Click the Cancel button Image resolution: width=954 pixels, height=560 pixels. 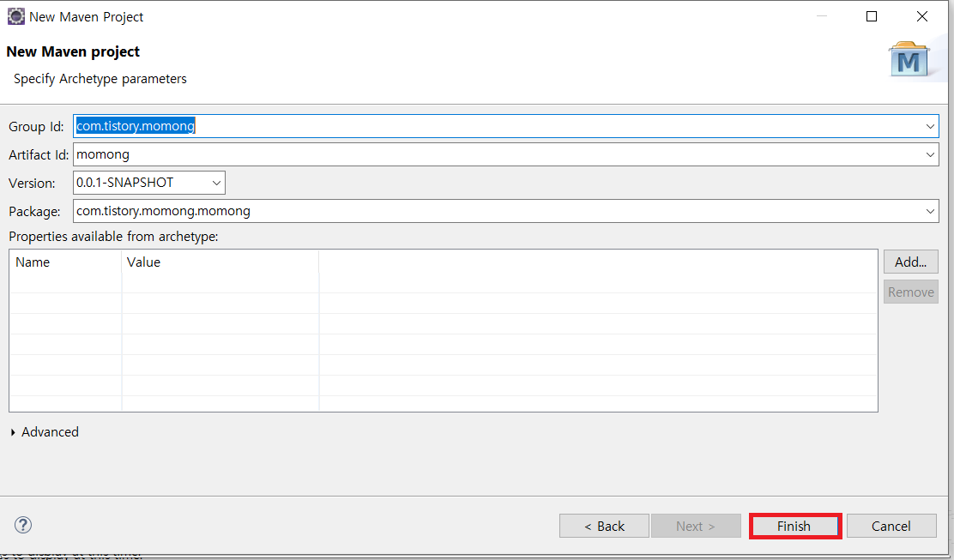(891, 526)
